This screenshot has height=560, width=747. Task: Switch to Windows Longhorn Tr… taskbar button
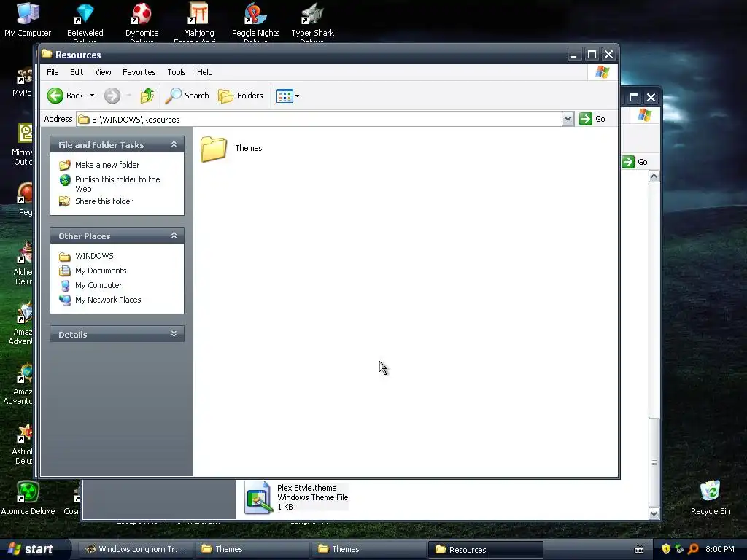click(134, 550)
